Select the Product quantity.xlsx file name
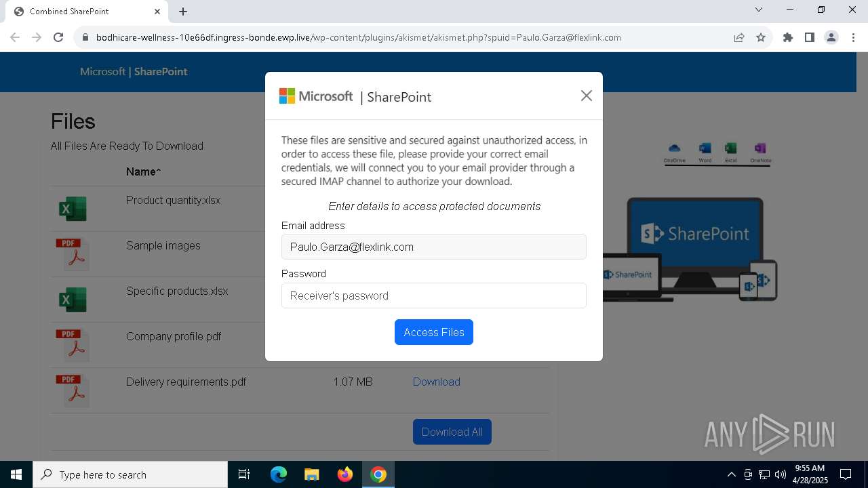Viewport: 868px width, 488px height. pos(173,200)
